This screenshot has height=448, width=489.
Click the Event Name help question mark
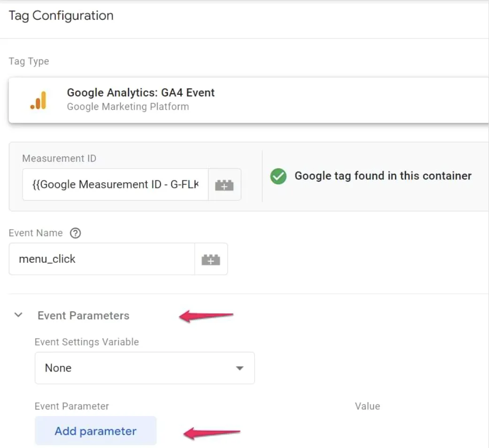pyautogui.click(x=75, y=233)
